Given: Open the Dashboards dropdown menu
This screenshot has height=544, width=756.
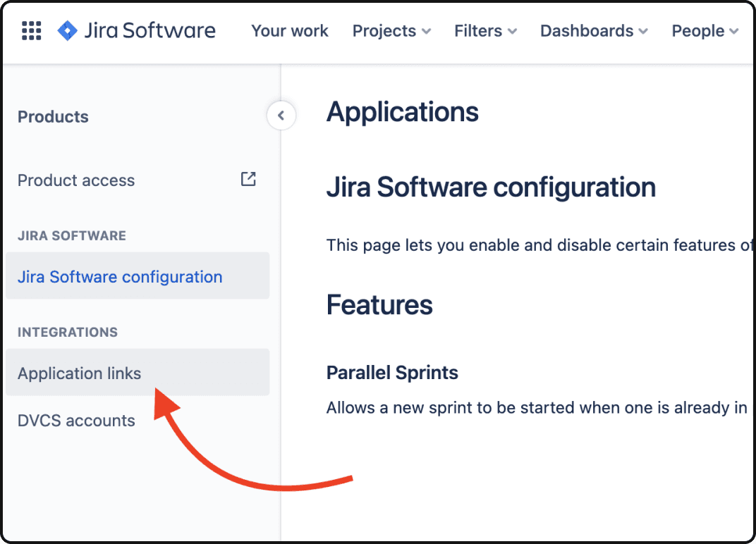Looking at the screenshot, I should [x=594, y=31].
